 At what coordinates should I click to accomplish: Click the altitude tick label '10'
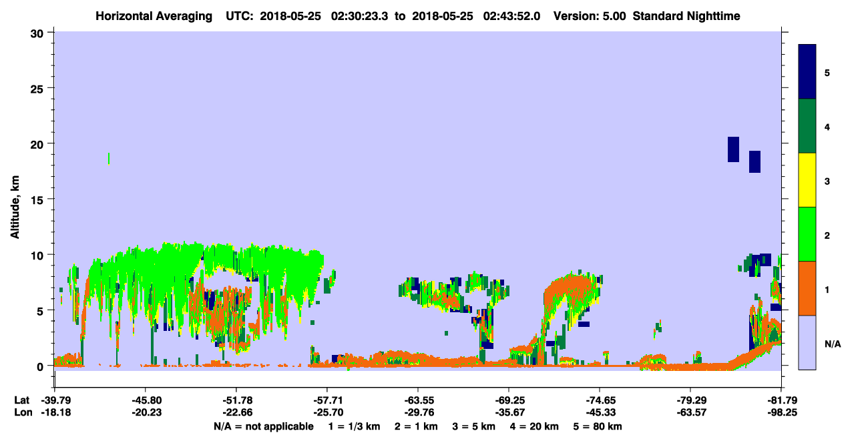pos(39,255)
